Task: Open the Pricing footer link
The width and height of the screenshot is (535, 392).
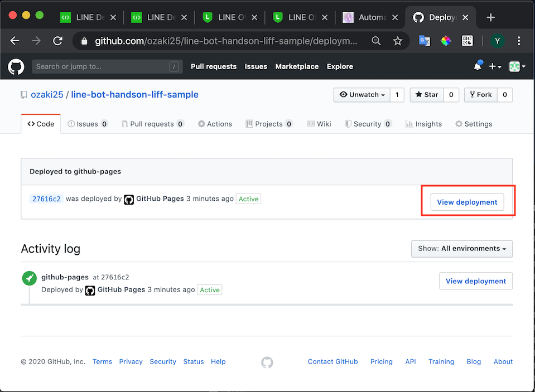Action: pyautogui.click(x=382, y=362)
